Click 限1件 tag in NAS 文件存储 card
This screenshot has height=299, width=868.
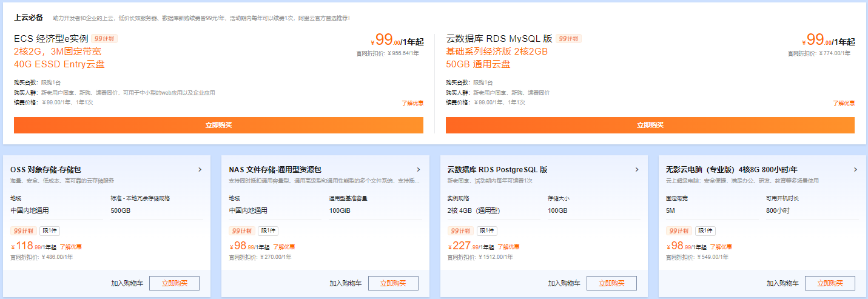click(x=268, y=230)
